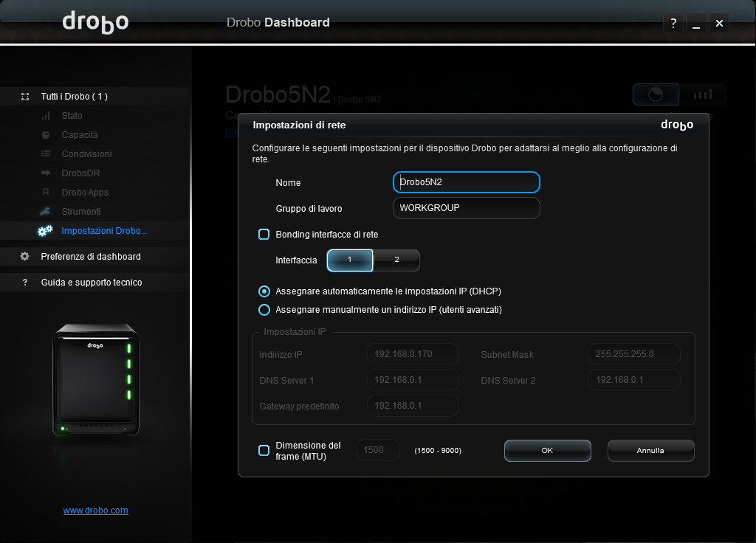Open Strumenti section

point(81,212)
